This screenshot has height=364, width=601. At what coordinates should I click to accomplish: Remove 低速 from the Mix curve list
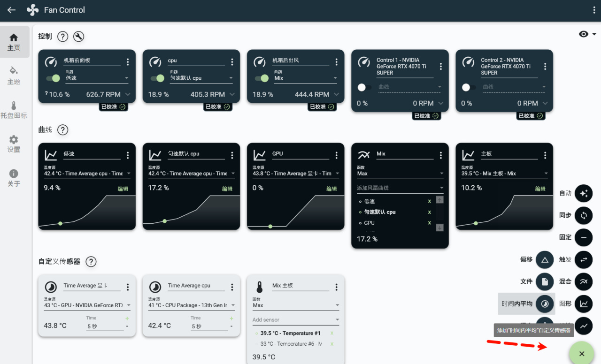tap(429, 201)
